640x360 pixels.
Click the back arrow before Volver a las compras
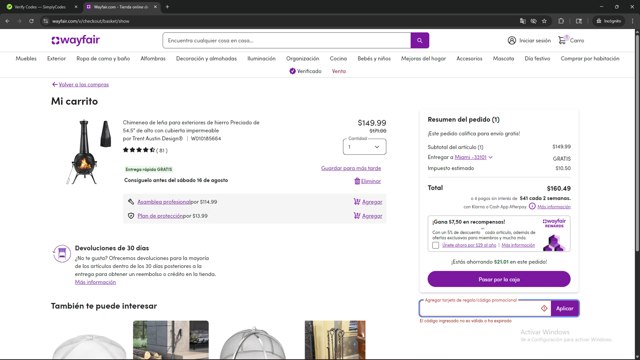click(55, 84)
